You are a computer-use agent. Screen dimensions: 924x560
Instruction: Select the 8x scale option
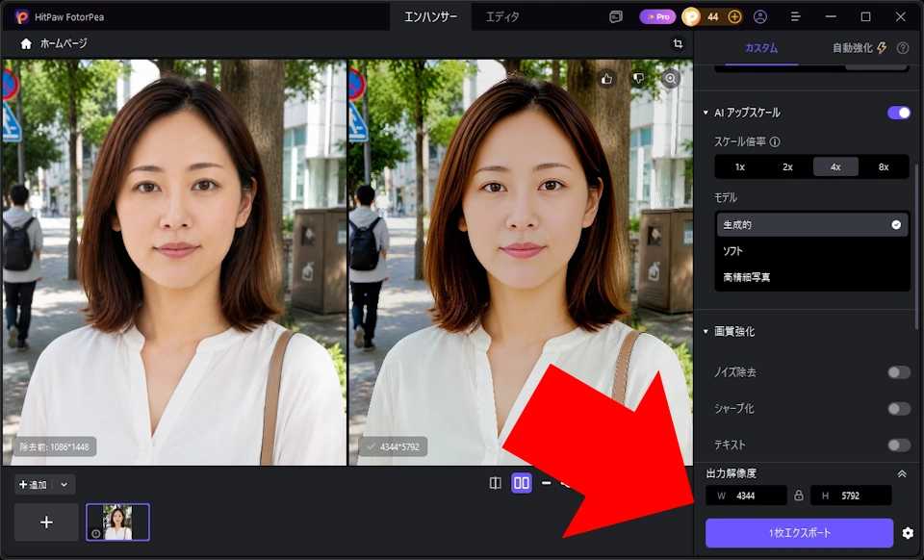point(884,166)
